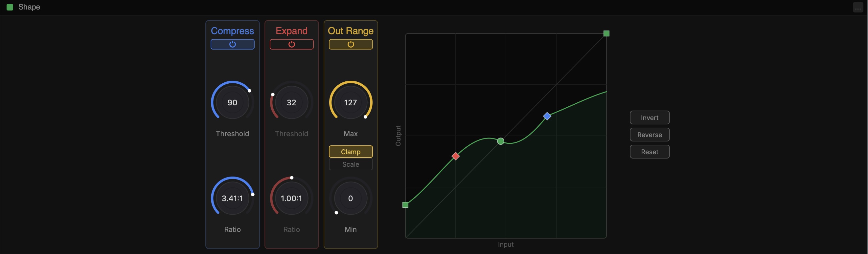Select the Scale mode button
The image size is (868, 254).
(x=351, y=164)
